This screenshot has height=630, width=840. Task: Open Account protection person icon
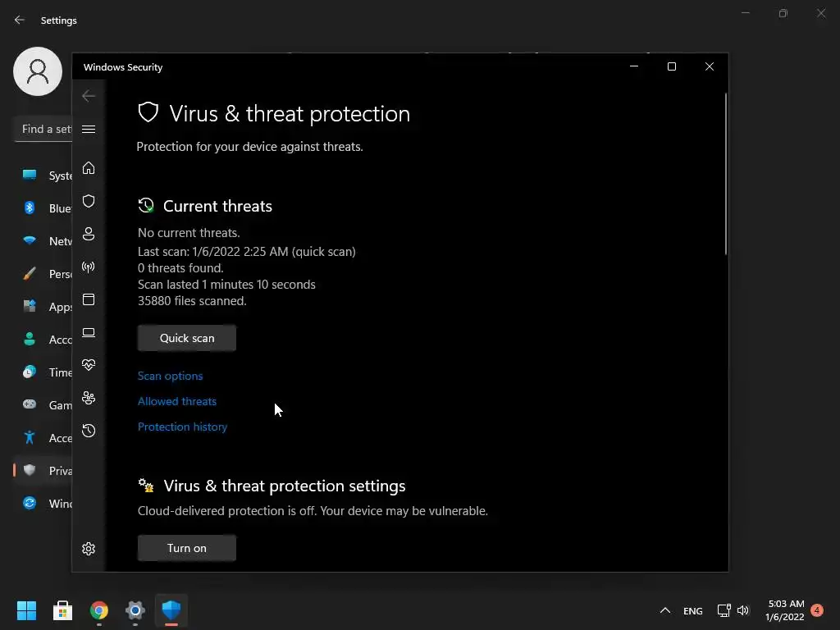click(89, 234)
